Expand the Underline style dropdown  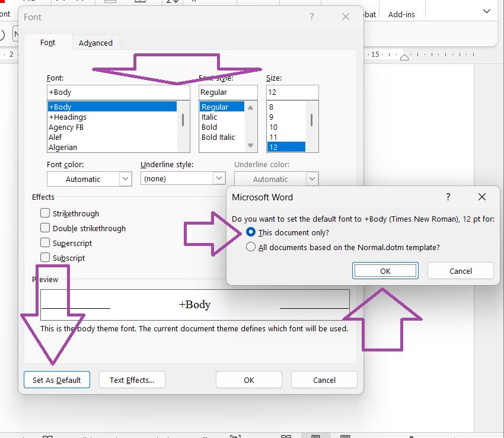219,178
